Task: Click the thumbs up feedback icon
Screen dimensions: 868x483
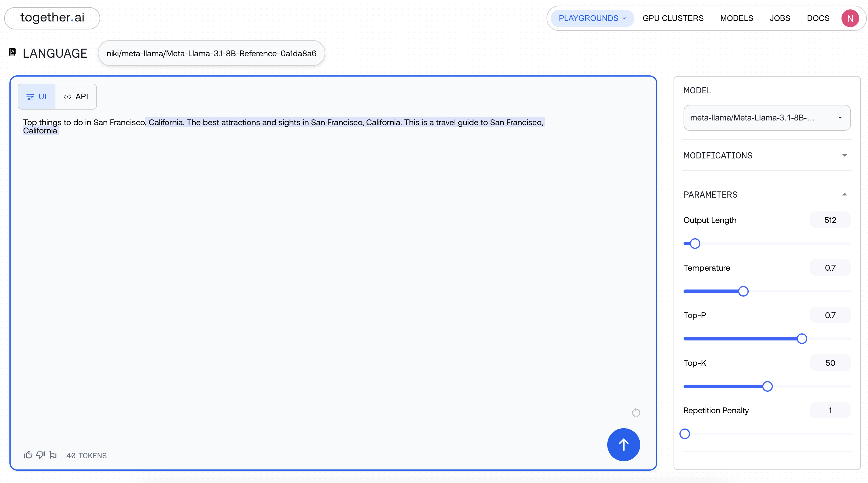Action: (x=28, y=455)
